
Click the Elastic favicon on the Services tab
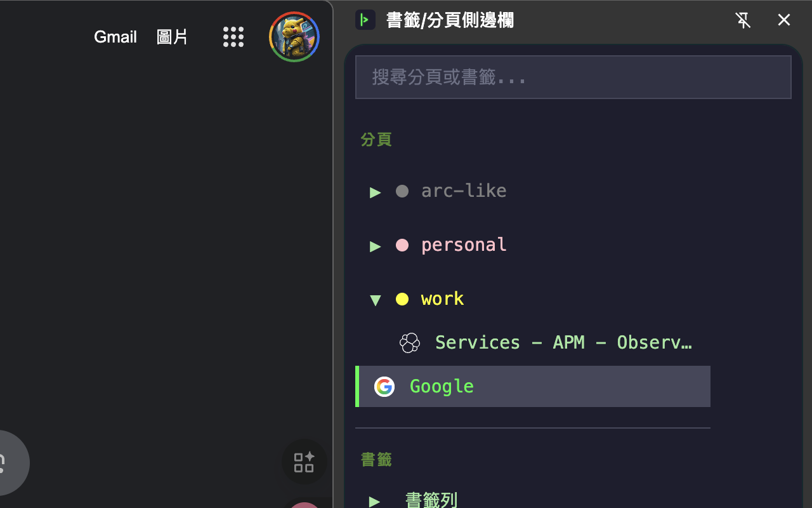(x=409, y=342)
